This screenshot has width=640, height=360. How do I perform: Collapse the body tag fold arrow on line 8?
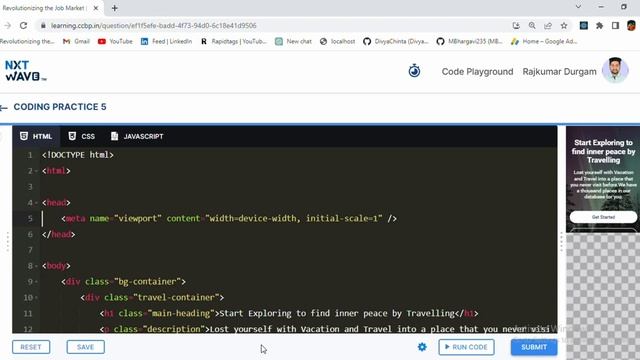(x=36, y=266)
